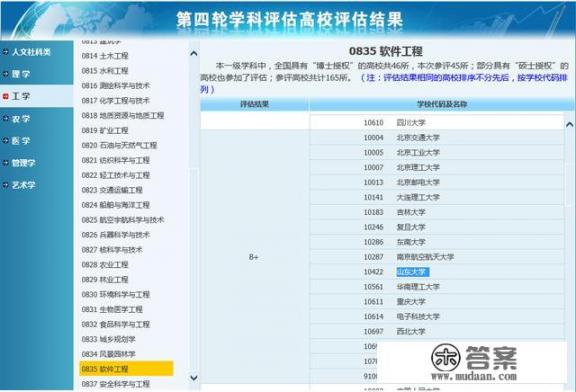Click the 10287 南京航空航天大学 row
Image resolution: width=576 pixels, height=392 pixels.
[436, 257]
